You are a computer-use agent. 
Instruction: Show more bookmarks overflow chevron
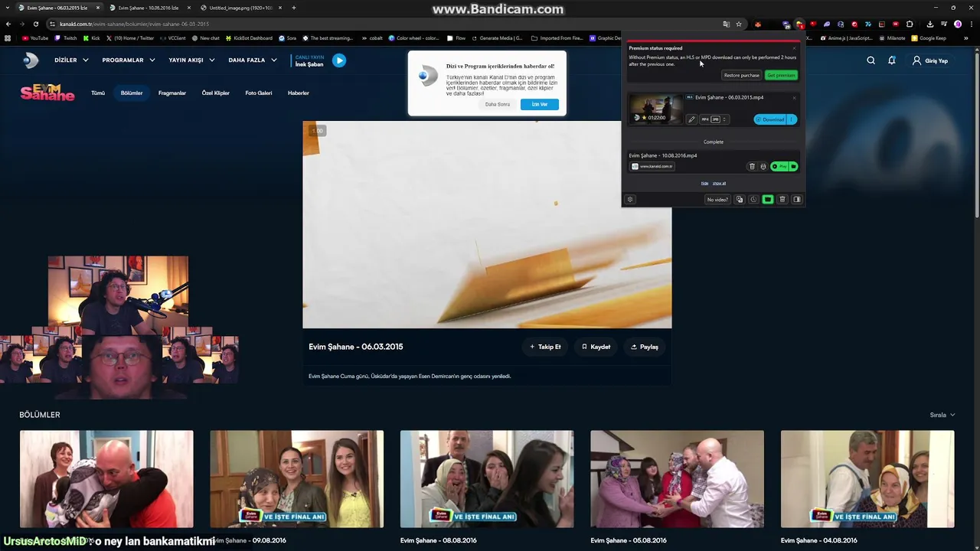[x=966, y=37]
